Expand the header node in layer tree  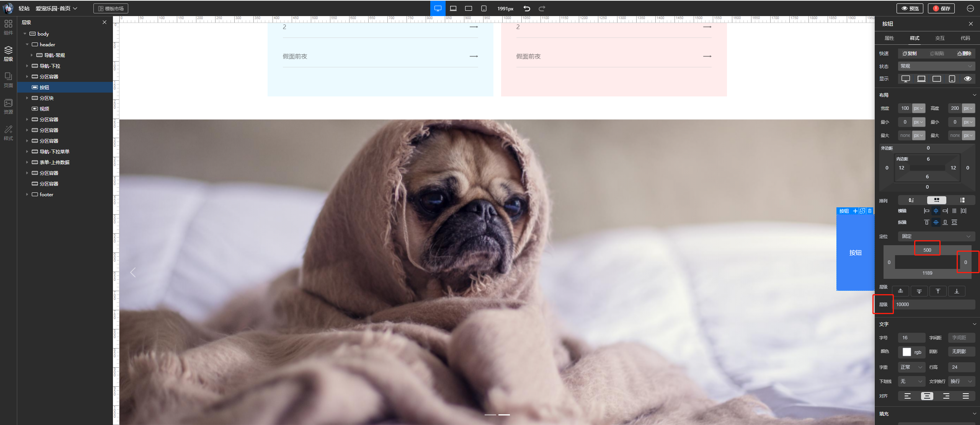point(27,45)
